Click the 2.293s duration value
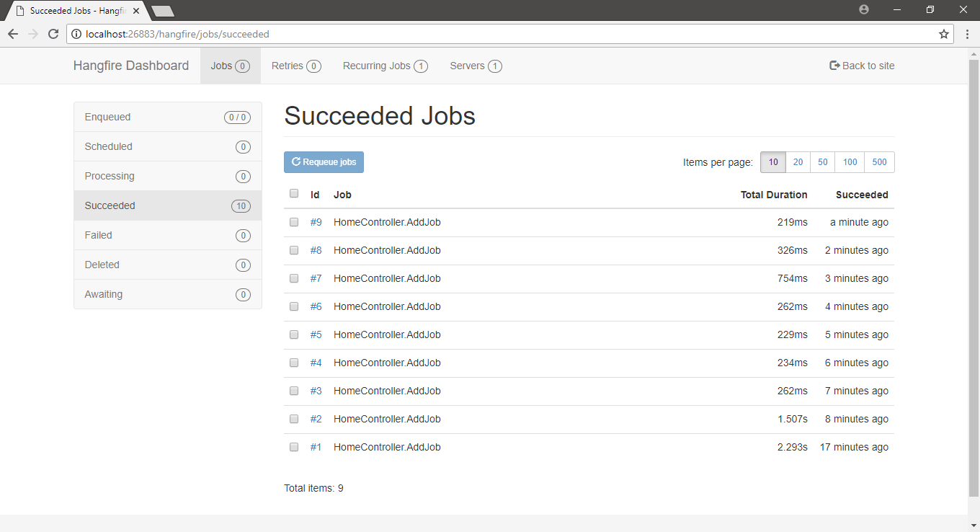 pos(792,447)
